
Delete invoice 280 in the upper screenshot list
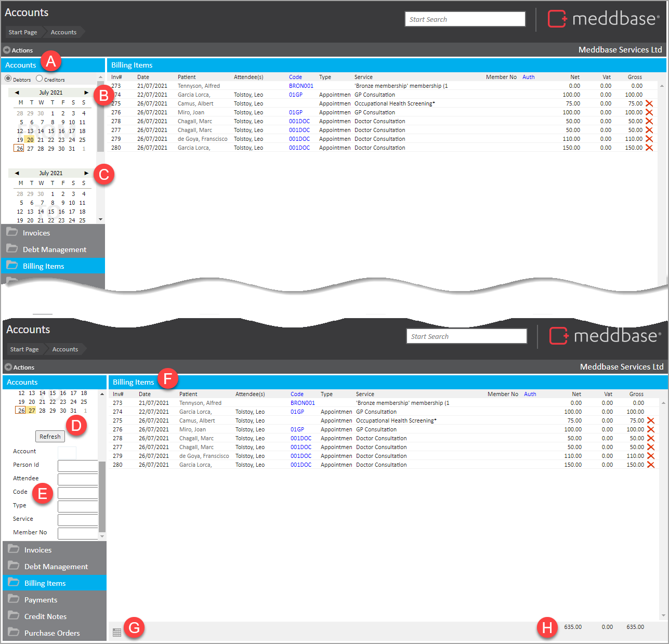pyautogui.click(x=649, y=148)
